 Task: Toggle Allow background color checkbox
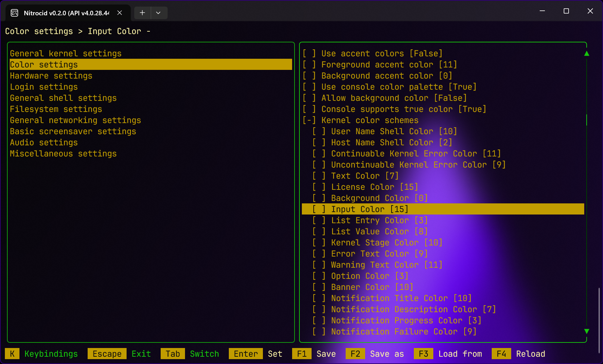point(309,98)
